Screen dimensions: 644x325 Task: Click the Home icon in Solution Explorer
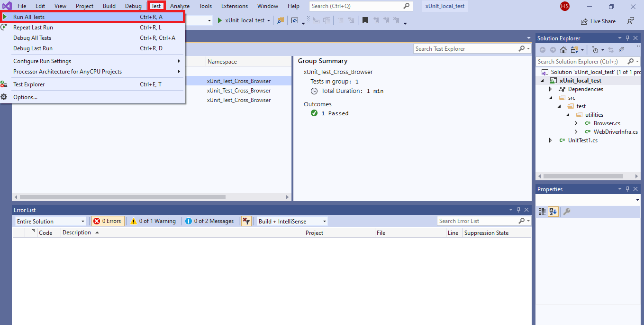[x=563, y=50]
